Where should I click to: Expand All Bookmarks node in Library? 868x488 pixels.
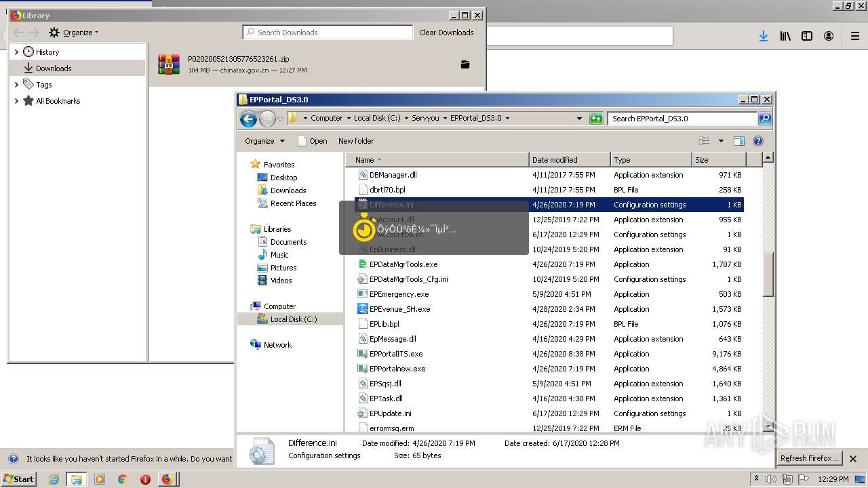click(16, 101)
